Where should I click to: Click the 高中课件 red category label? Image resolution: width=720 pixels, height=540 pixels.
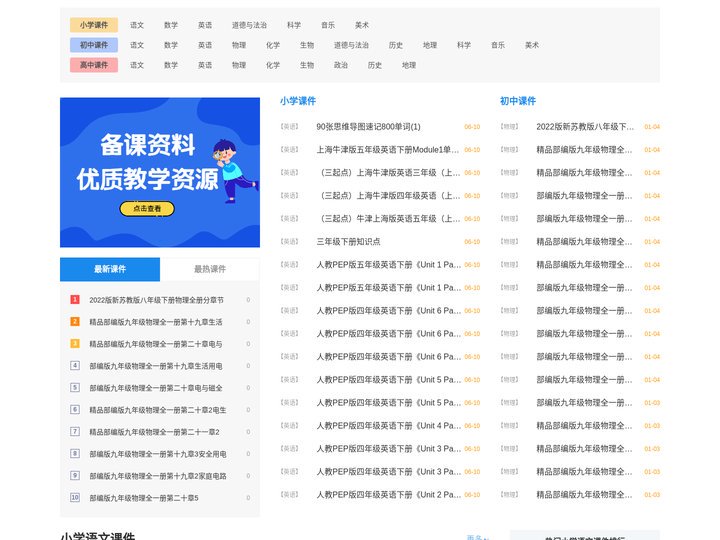click(x=94, y=65)
